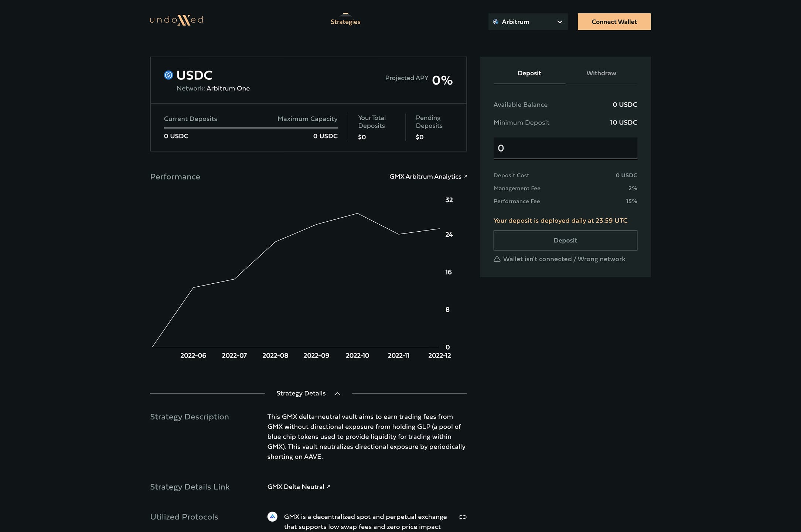
Task: Click the Network: Arbitrum One text
Action: click(x=213, y=88)
